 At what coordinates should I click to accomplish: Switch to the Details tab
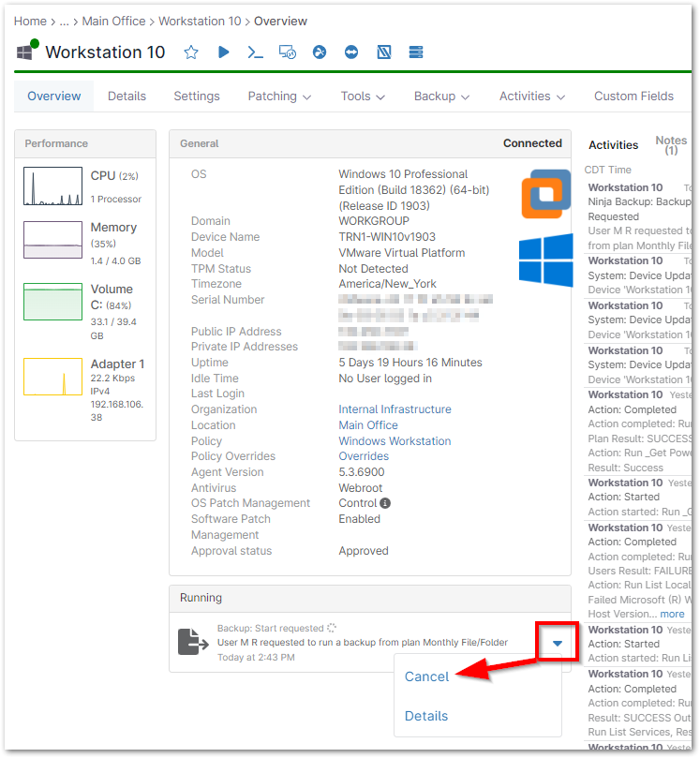pyautogui.click(x=127, y=97)
